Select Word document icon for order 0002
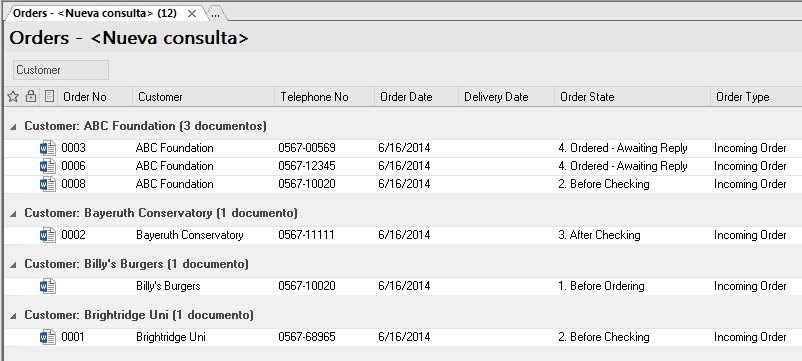The width and height of the screenshot is (802, 361). point(48,235)
